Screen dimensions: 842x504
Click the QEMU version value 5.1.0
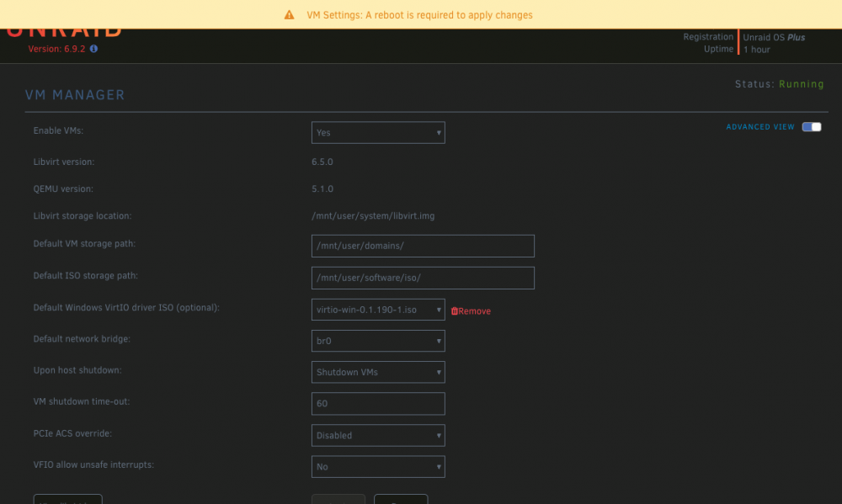(x=322, y=189)
